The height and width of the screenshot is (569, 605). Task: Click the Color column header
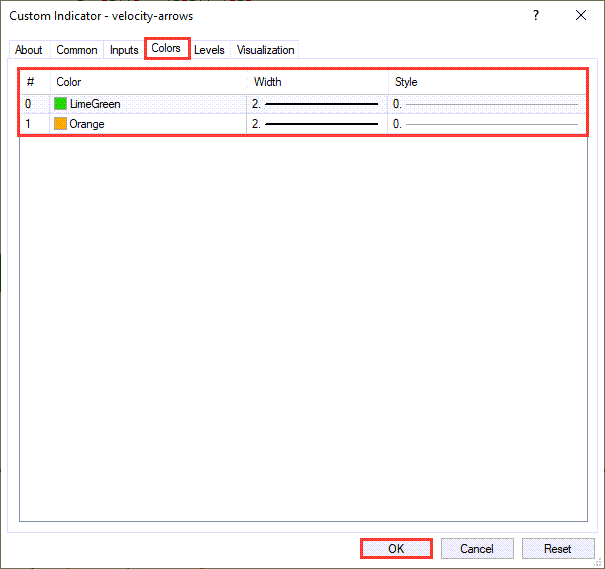(x=149, y=82)
